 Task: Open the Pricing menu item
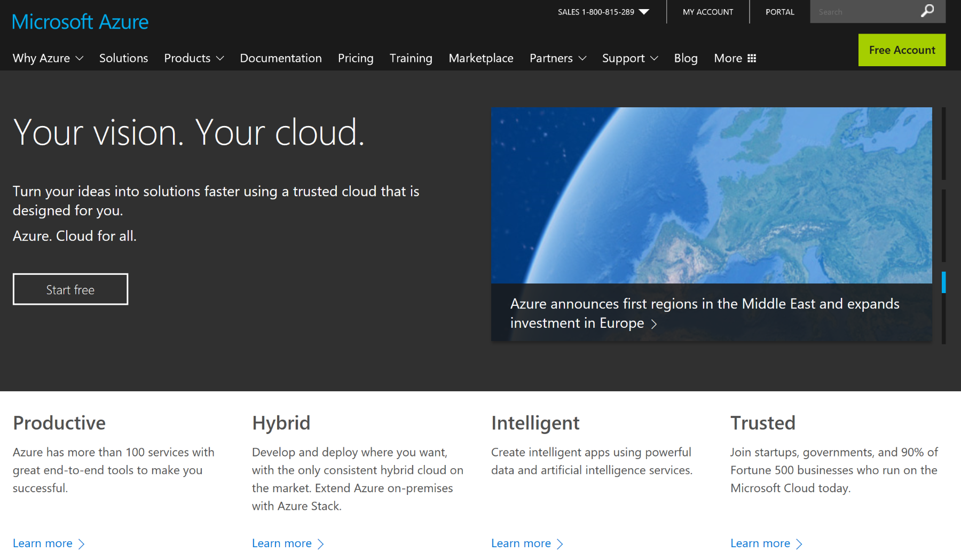pyautogui.click(x=356, y=58)
